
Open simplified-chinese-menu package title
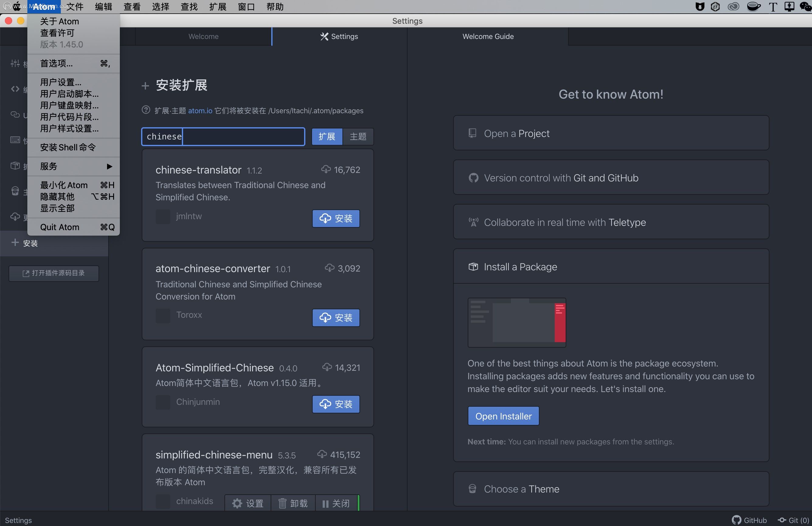214,454
